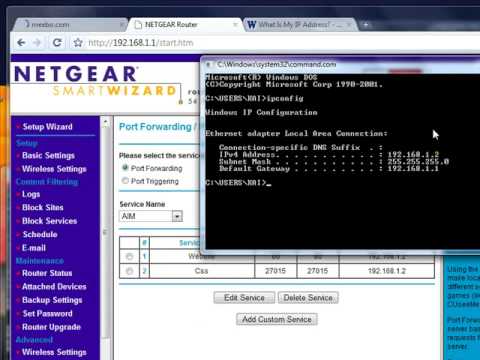
Task: Click the browser Back arrow
Action: (21, 43)
